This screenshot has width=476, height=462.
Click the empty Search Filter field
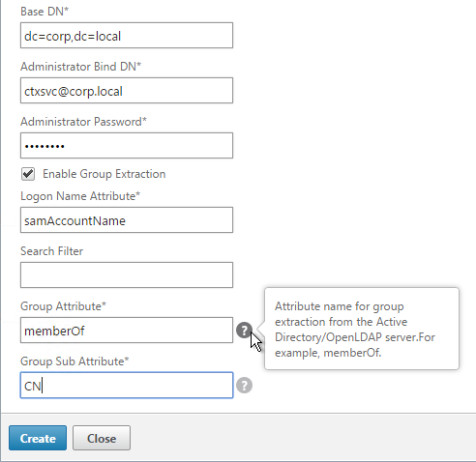(x=127, y=275)
